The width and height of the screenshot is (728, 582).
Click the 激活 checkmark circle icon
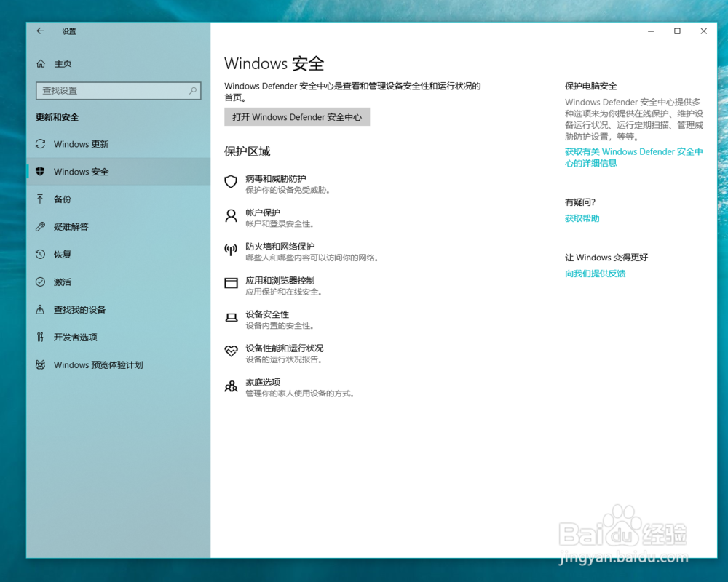click(x=40, y=282)
